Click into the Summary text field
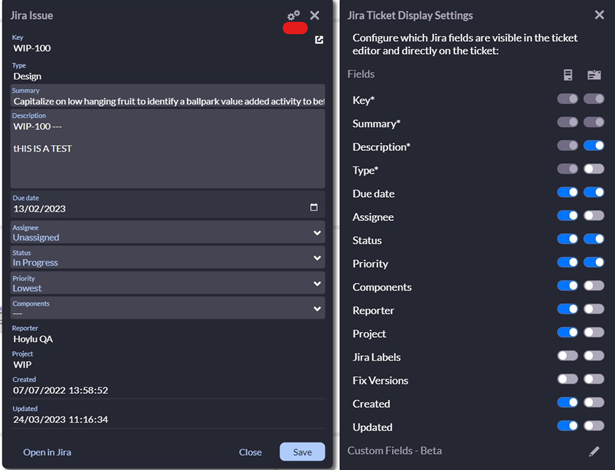The image size is (615, 470). point(167,96)
